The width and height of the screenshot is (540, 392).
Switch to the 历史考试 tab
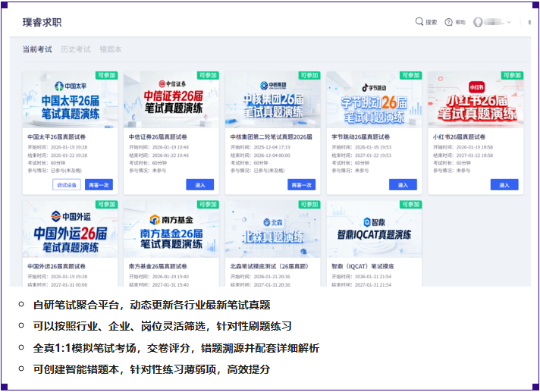[75, 49]
